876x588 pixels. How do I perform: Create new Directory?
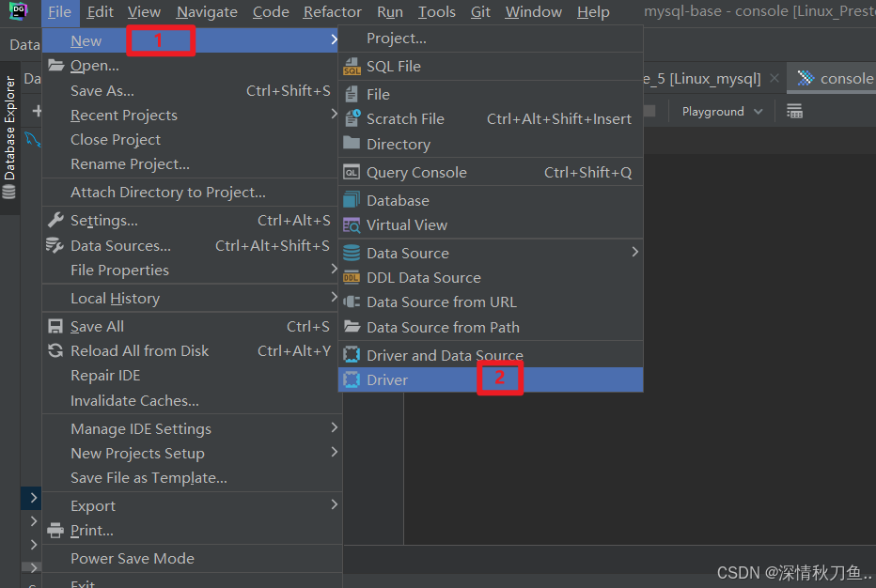pos(491,144)
